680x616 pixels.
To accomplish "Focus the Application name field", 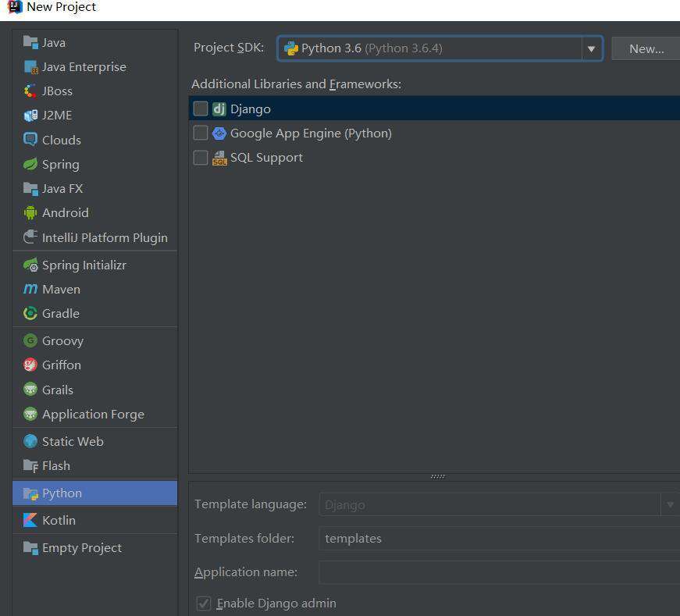I will coord(499,572).
